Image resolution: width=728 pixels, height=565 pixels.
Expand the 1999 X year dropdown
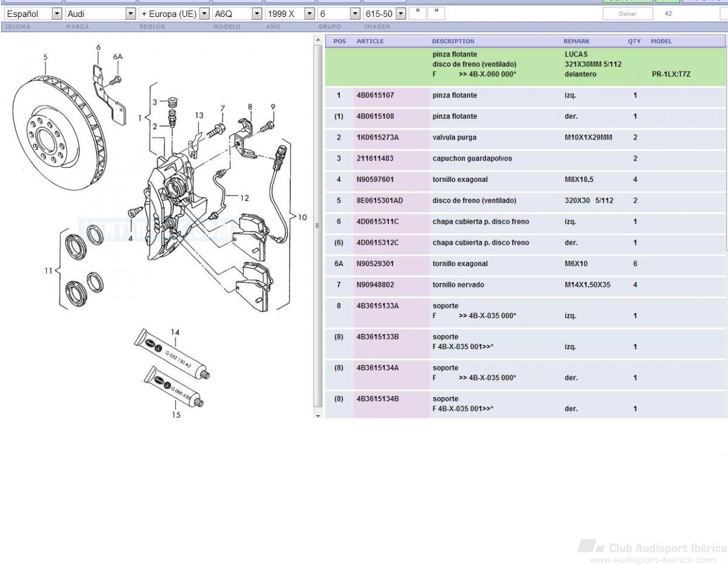point(290,13)
